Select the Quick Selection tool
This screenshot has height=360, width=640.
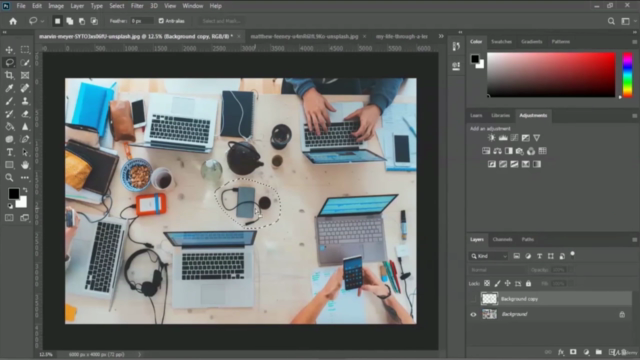coord(25,62)
